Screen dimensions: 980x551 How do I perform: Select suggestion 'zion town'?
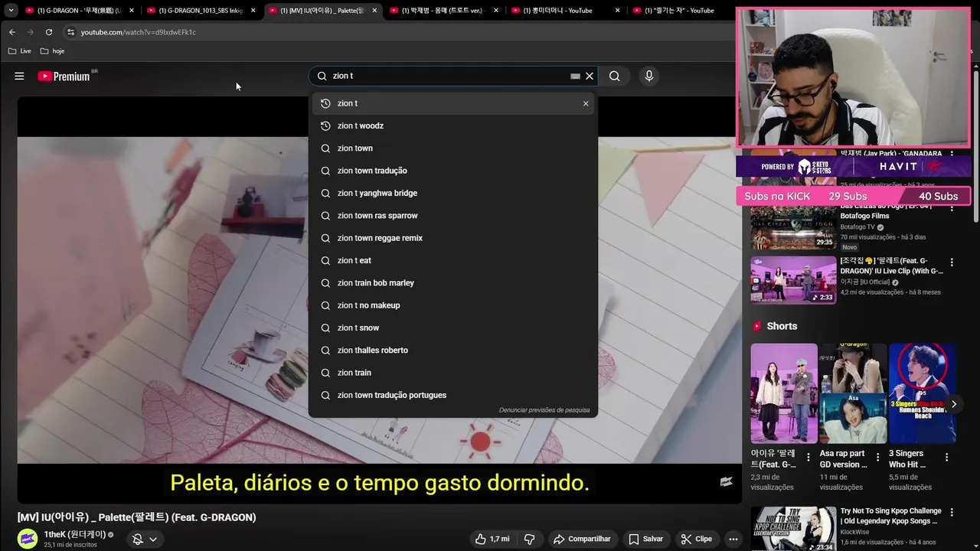453,148
